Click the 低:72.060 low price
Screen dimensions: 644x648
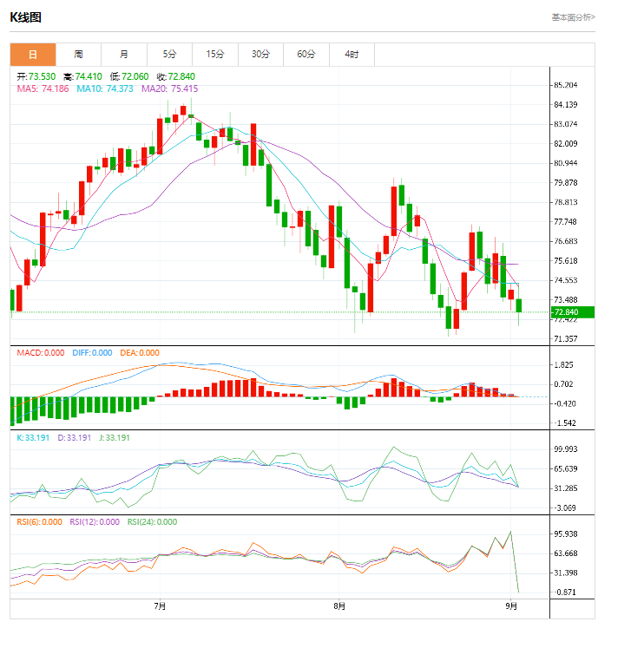point(129,77)
